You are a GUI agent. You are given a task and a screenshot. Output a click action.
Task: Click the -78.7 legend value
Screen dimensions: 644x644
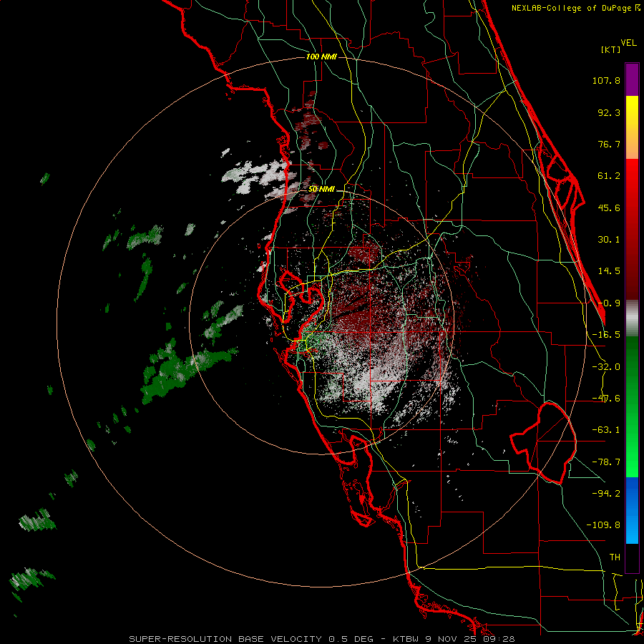pyautogui.click(x=606, y=462)
